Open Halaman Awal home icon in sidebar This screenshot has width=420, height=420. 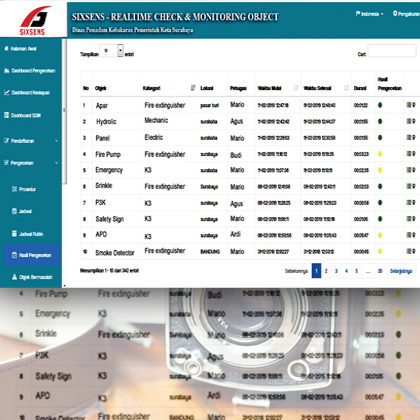click(6, 49)
